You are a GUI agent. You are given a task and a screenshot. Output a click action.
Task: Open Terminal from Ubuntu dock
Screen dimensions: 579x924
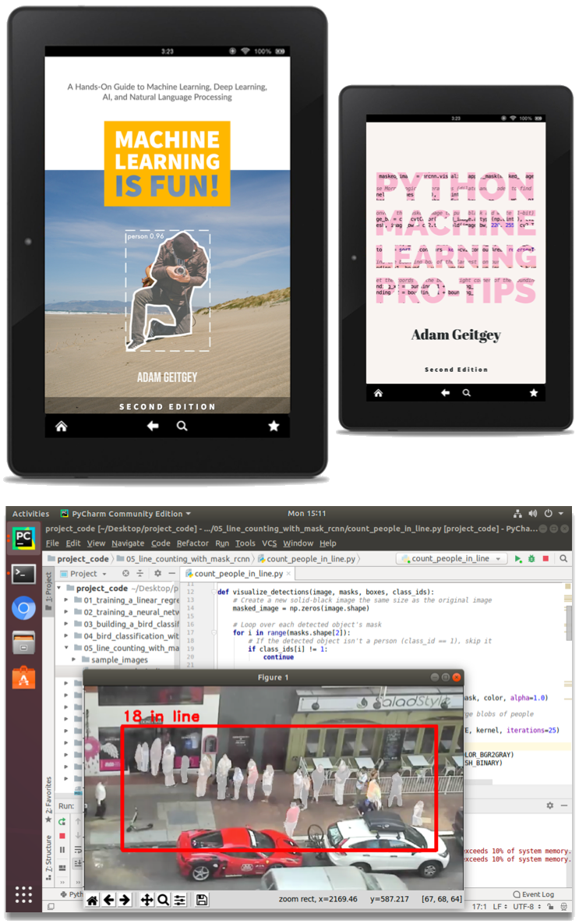[x=23, y=574]
